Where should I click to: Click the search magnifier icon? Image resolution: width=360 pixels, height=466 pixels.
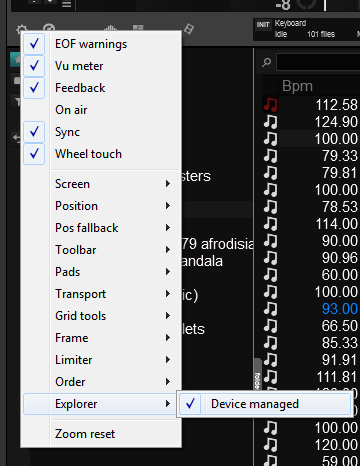point(266,62)
